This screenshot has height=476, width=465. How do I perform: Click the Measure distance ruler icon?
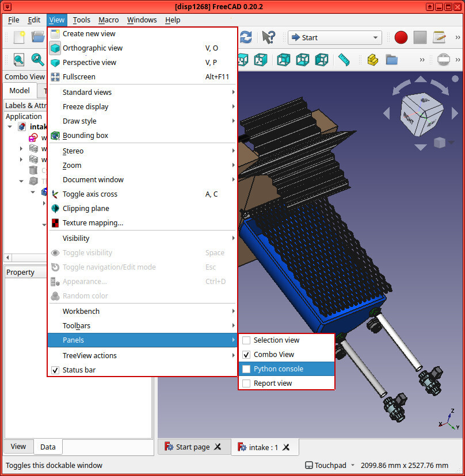click(x=344, y=60)
